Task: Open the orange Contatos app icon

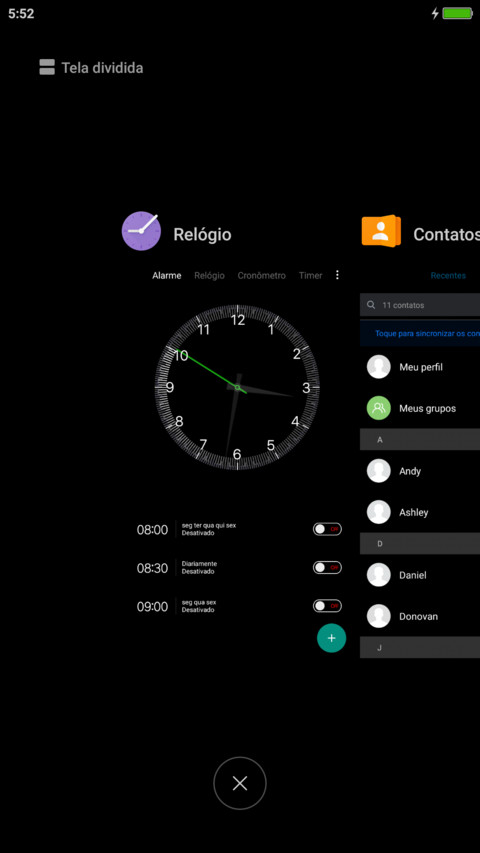Action: (381, 231)
